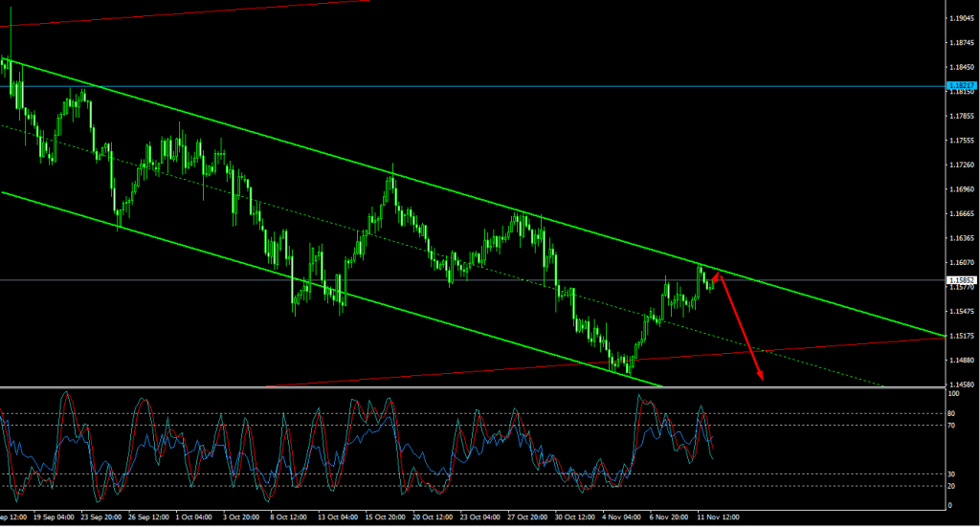Click the blue 1.18217 price level tag
The width and height of the screenshot is (980, 527).
pos(961,86)
